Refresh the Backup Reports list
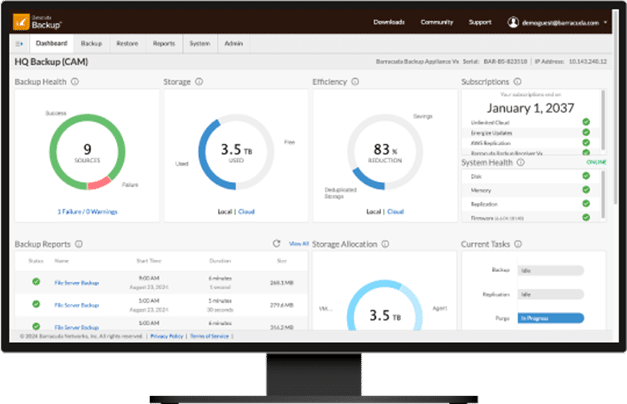627x404 pixels. pos(276,243)
